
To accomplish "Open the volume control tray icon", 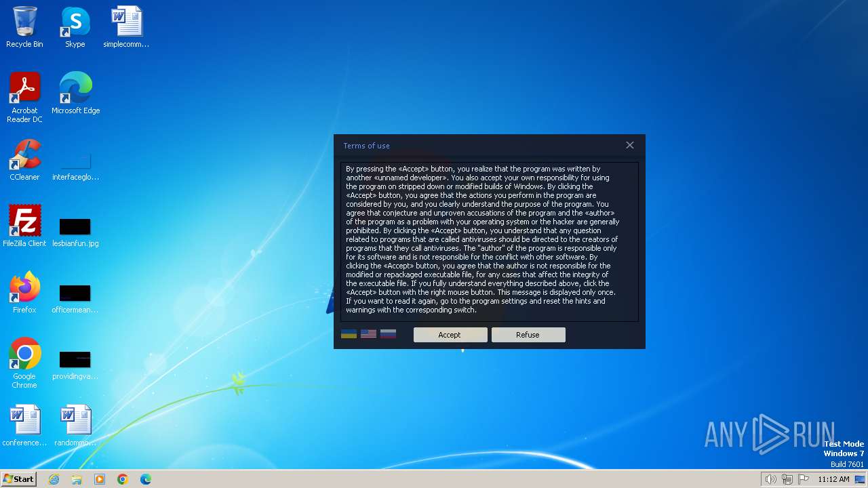I will (x=771, y=479).
